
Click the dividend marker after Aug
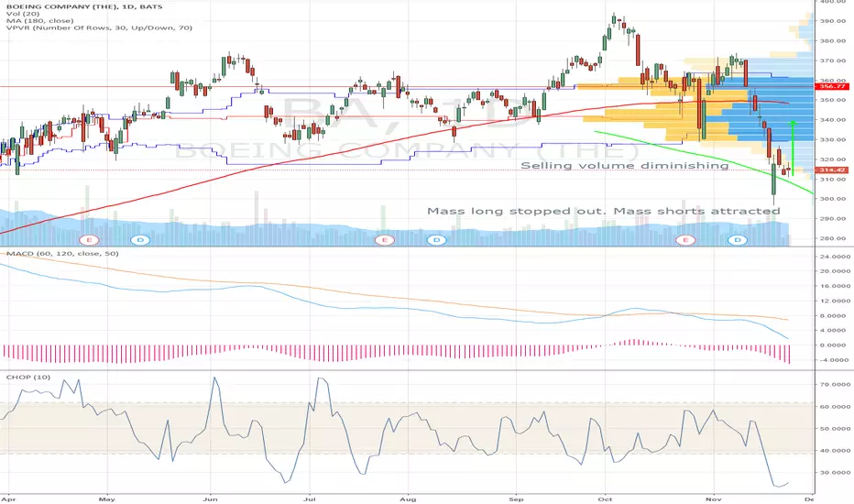click(436, 240)
